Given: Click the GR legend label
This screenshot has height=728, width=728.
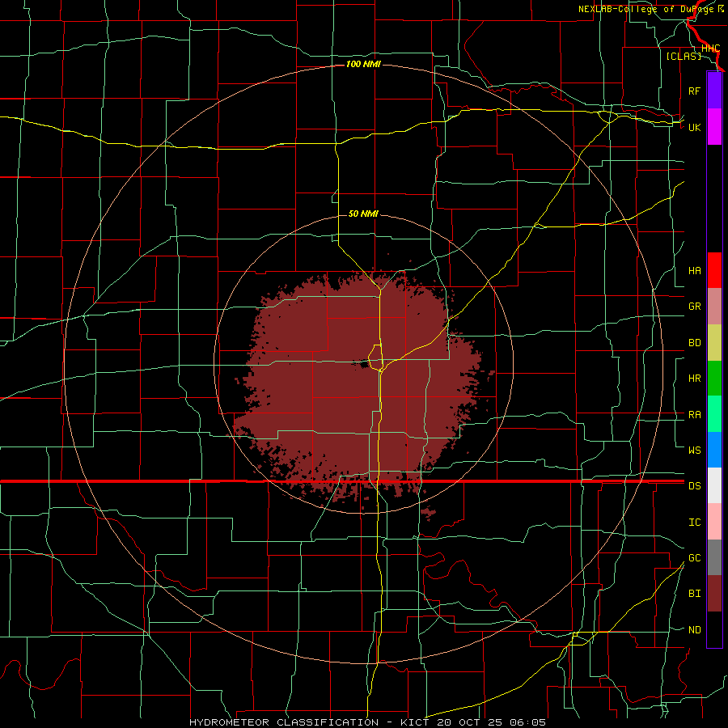Looking at the screenshot, I should tap(694, 307).
